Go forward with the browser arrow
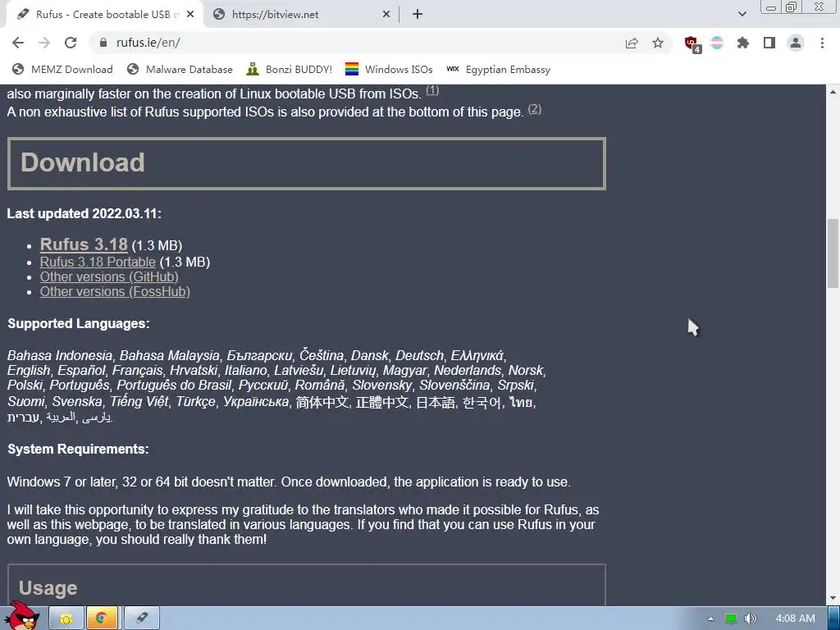This screenshot has width=840, height=630. click(44, 43)
